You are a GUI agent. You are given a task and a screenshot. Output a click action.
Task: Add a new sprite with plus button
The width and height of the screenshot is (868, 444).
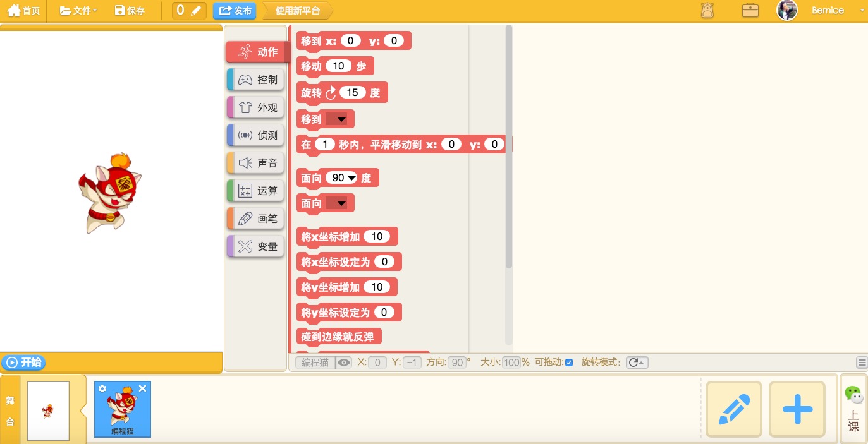pos(797,409)
